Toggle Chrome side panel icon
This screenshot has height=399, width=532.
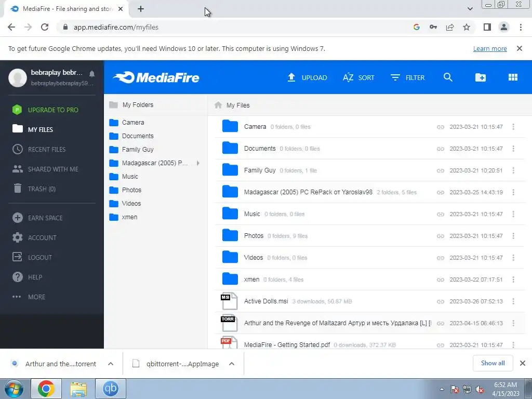(487, 27)
